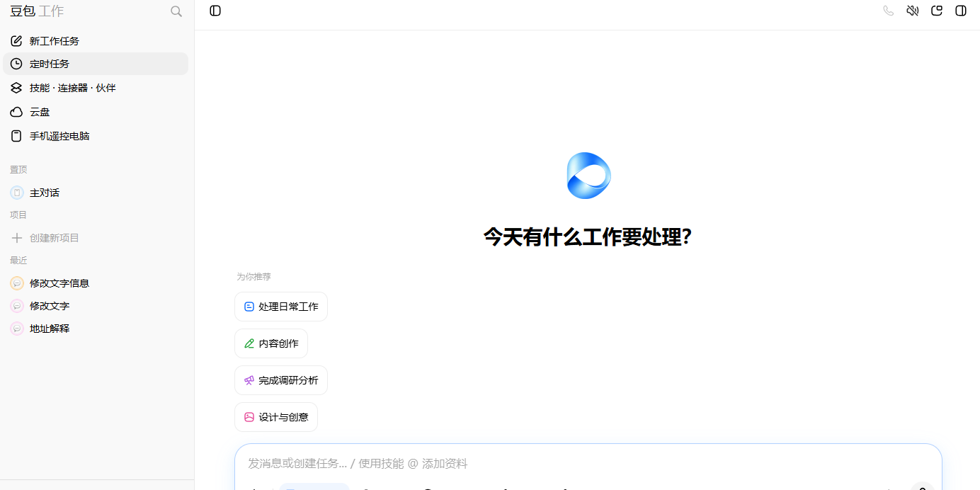Open the recent chat 地址解释

pyautogui.click(x=96, y=329)
